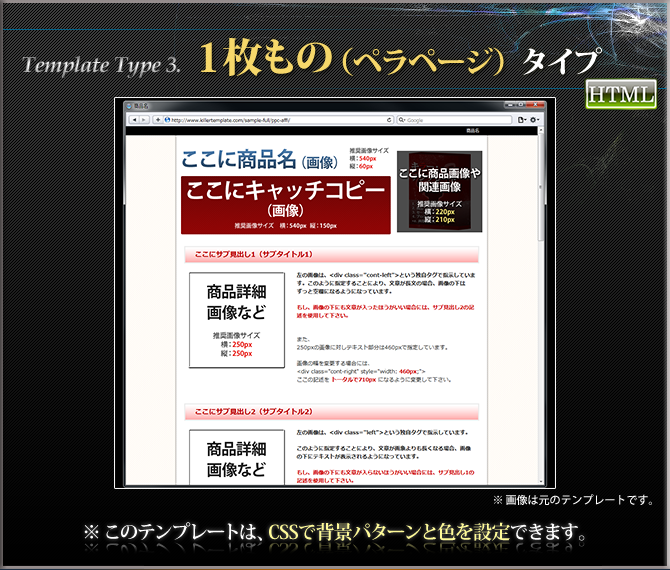Open the gear settings menu
The image size is (670, 570).
pos(535,120)
